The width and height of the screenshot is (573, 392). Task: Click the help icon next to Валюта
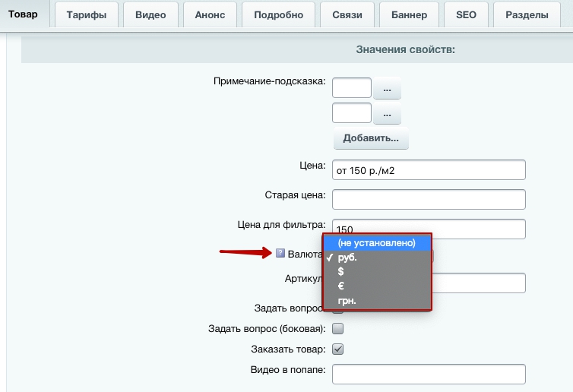(x=280, y=253)
